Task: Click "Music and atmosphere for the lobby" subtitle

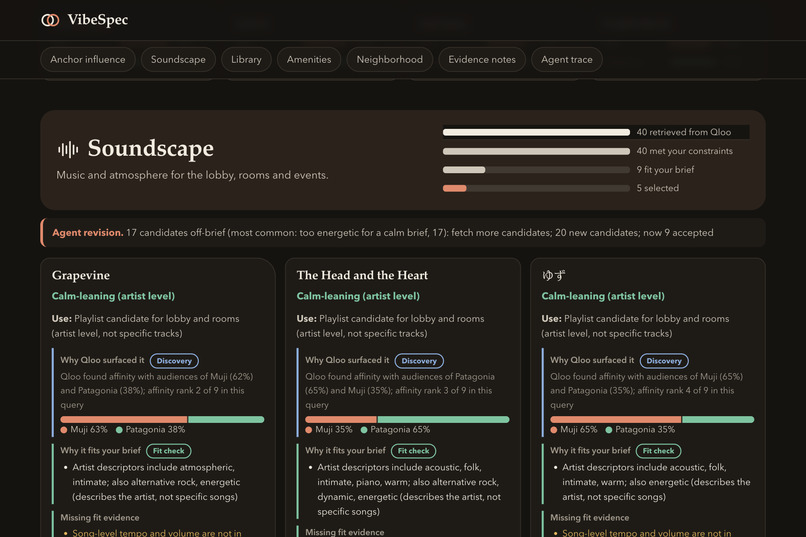Action: click(x=192, y=175)
